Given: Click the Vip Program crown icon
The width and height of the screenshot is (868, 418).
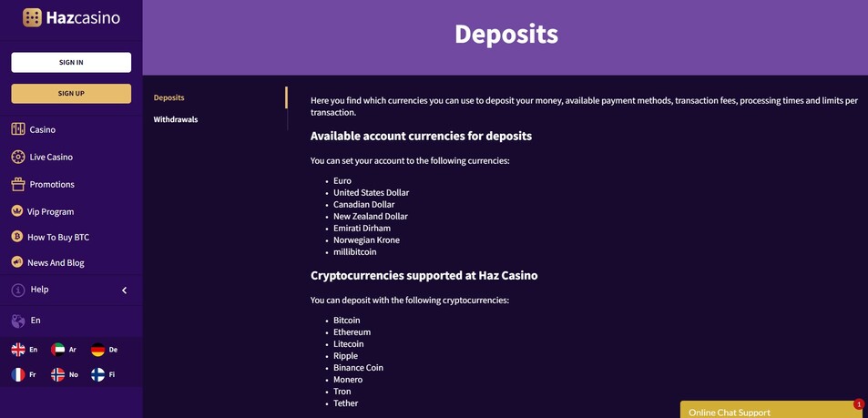Looking at the screenshot, I should coord(17,211).
